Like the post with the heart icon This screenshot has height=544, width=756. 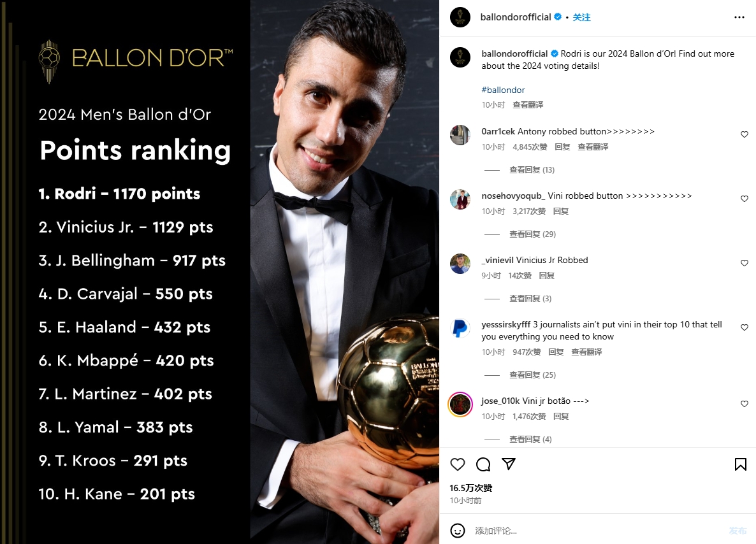click(x=458, y=464)
